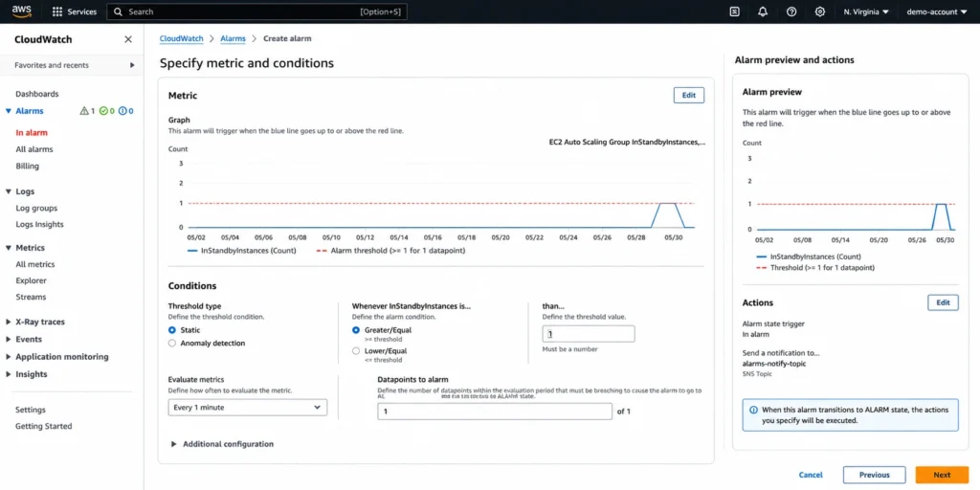
Task: Click the CloudWatch breadcrumb link
Action: (181, 38)
